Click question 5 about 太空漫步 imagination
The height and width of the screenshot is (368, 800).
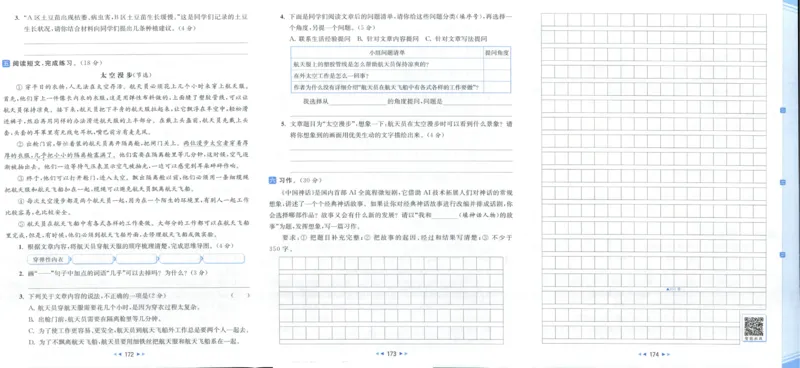click(396, 130)
